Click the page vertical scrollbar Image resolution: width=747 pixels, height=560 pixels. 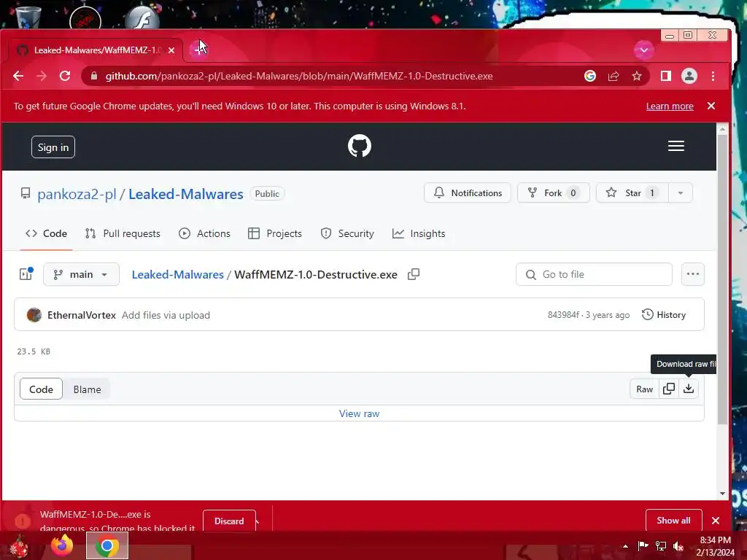(x=722, y=281)
